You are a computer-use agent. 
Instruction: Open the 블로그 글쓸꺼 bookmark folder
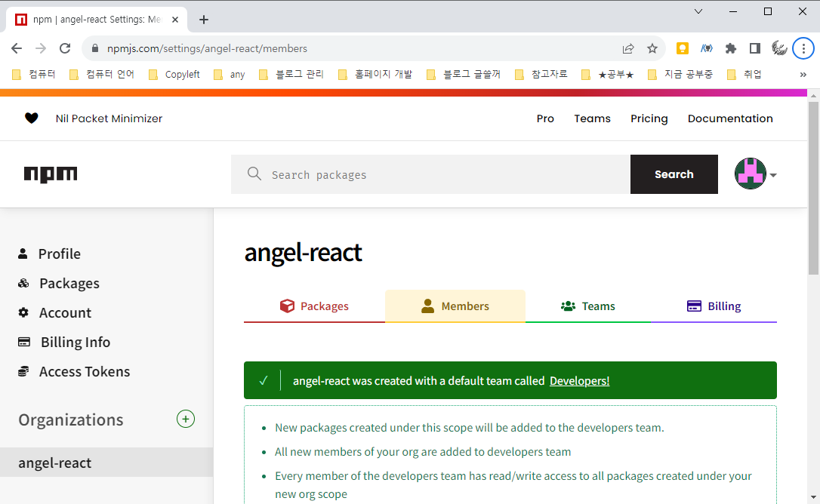tap(464, 75)
